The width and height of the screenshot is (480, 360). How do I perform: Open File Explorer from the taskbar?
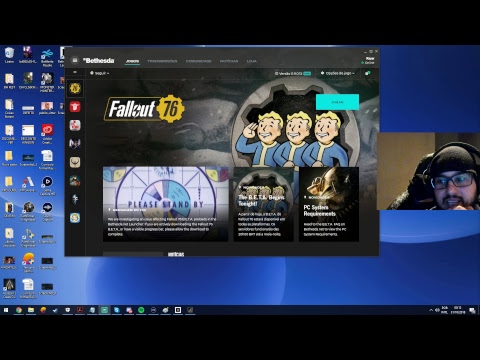(31, 310)
